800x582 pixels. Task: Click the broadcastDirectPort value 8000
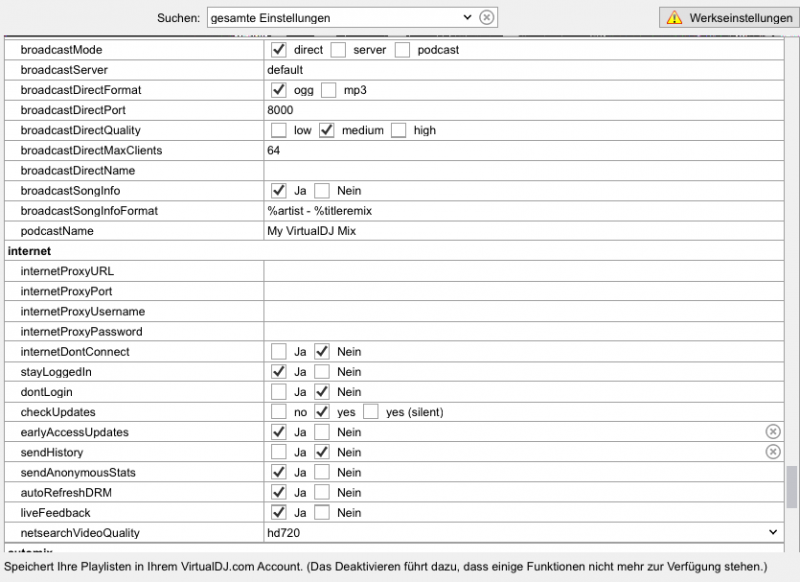(x=280, y=110)
